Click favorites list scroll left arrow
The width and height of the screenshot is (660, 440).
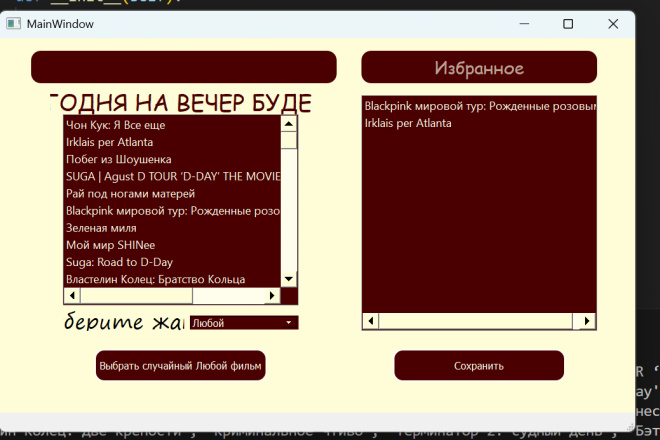coord(371,321)
